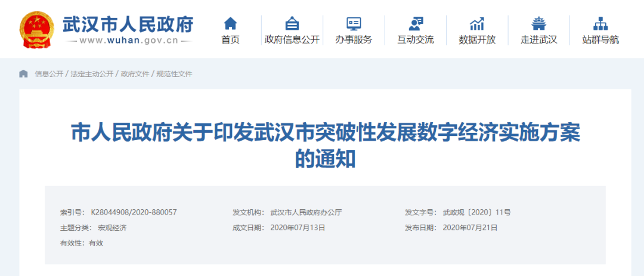Select the 成文日期 label
The width and height of the screenshot is (644, 276).
click(249, 228)
